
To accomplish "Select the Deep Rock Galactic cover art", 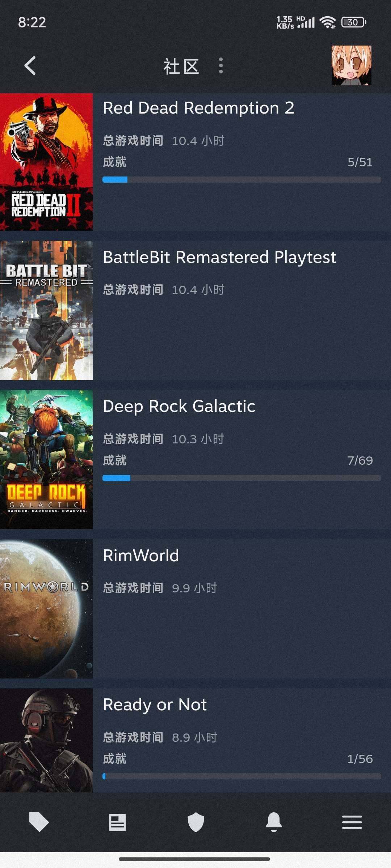I will point(46,459).
